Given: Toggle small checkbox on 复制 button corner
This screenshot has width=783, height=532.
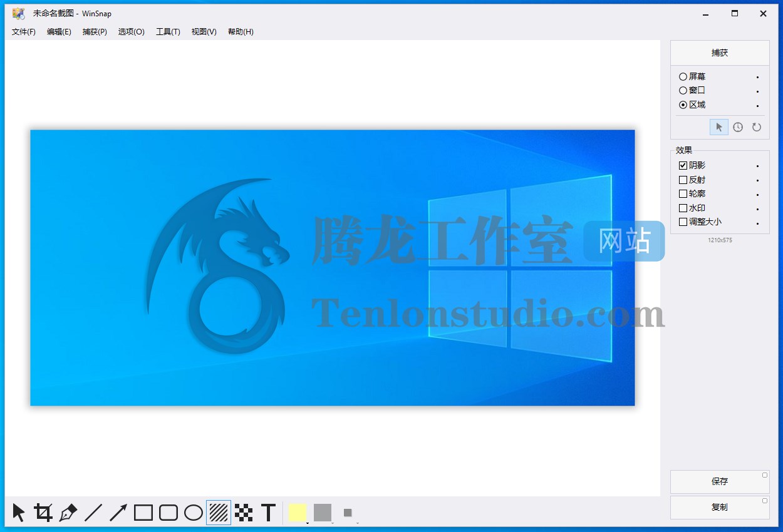Looking at the screenshot, I should click(x=765, y=501).
